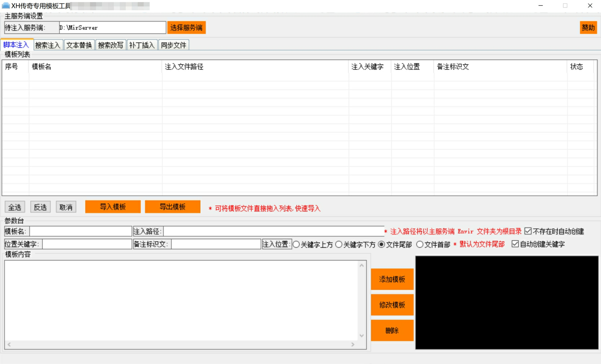Click the orange 删除 button
The image size is (601, 364).
(x=392, y=330)
